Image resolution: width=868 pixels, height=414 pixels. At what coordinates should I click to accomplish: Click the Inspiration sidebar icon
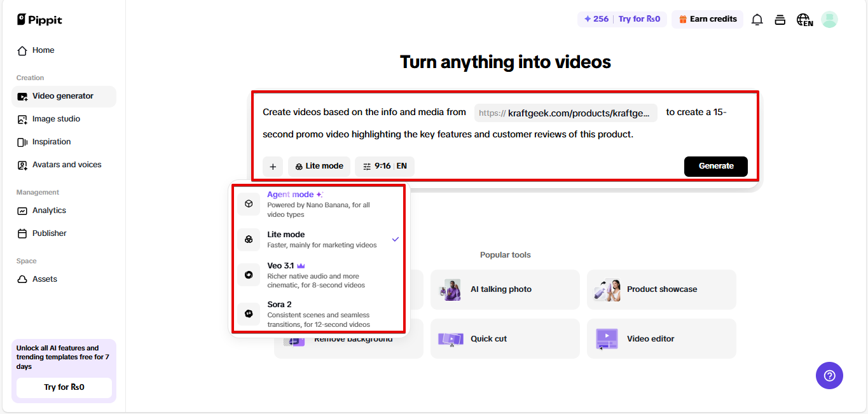[x=22, y=142]
